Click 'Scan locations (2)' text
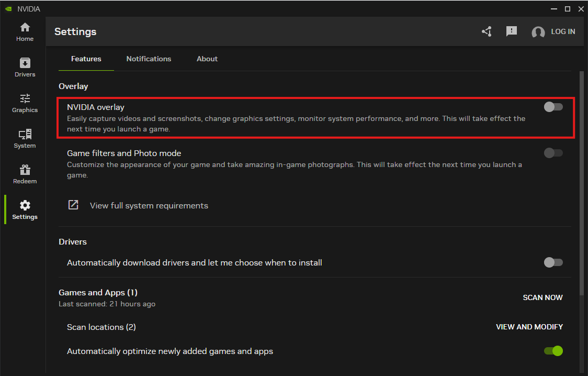The image size is (588, 376). point(101,327)
